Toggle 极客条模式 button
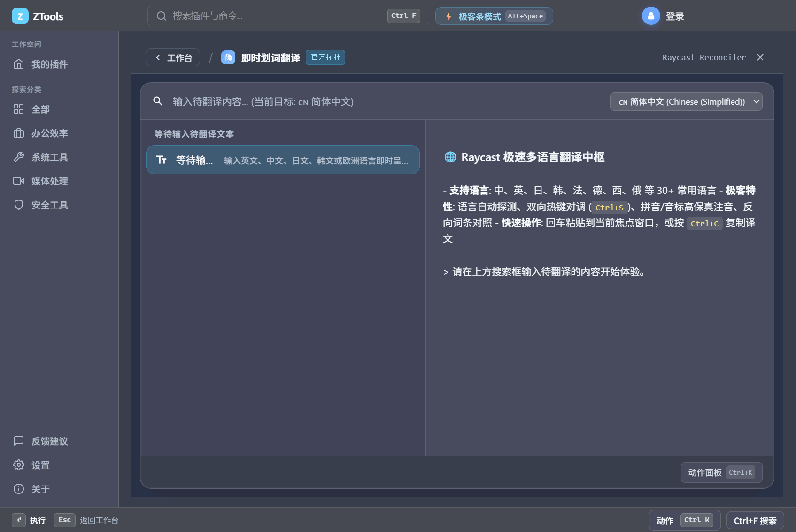 [494, 16]
